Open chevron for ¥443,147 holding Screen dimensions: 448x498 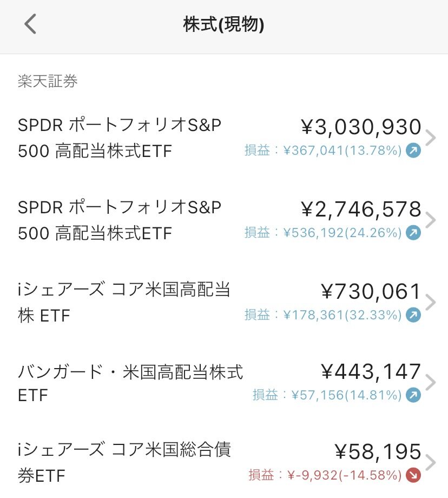point(430,382)
